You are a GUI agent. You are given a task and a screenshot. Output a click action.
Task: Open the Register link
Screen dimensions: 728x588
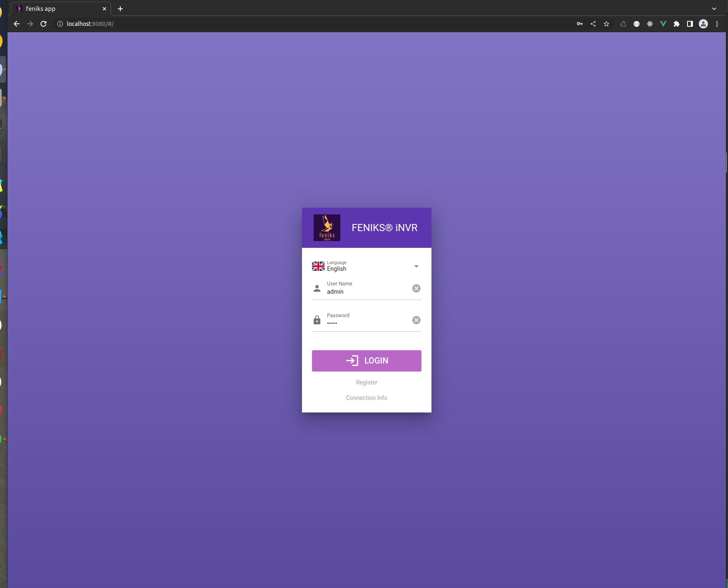366,382
